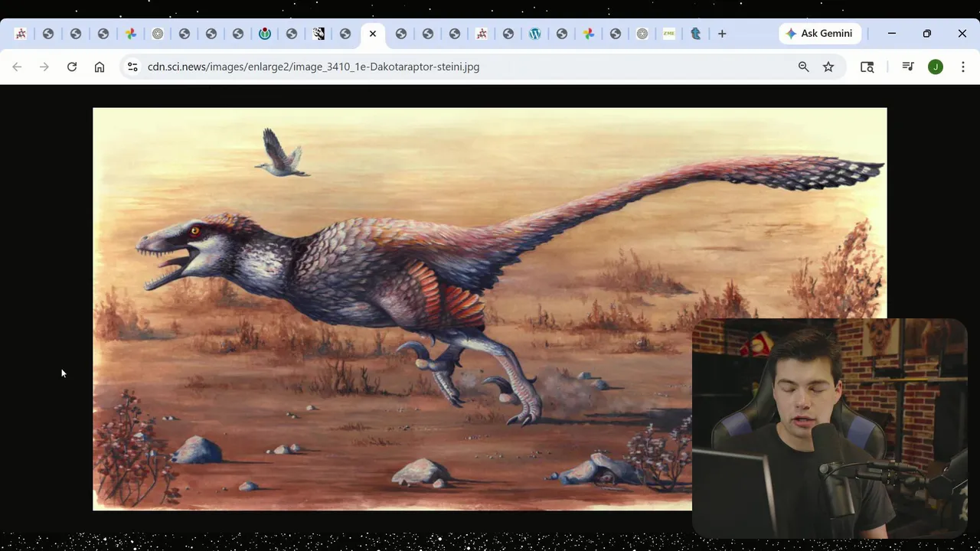Minimize the Chrome window
Image resolution: width=980 pixels, height=551 pixels.
tap(892, 34)
